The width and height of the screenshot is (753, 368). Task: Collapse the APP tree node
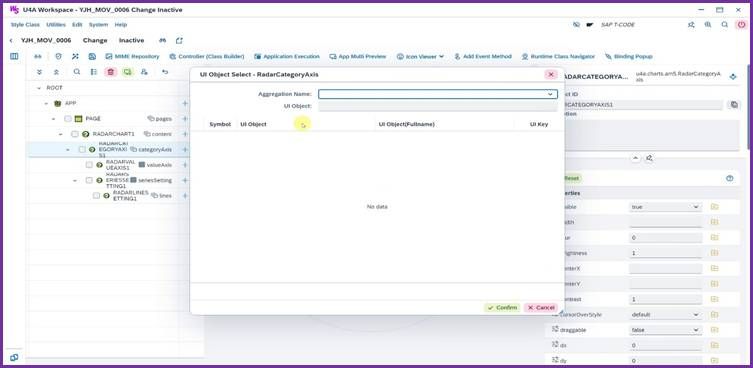pos(46,103)
